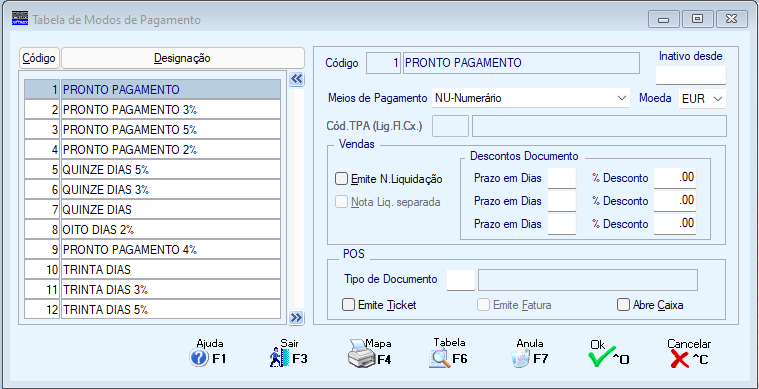759x389 pixels.
Task: Click the double-arrow down list icon
Action: (x=296, y=317)
